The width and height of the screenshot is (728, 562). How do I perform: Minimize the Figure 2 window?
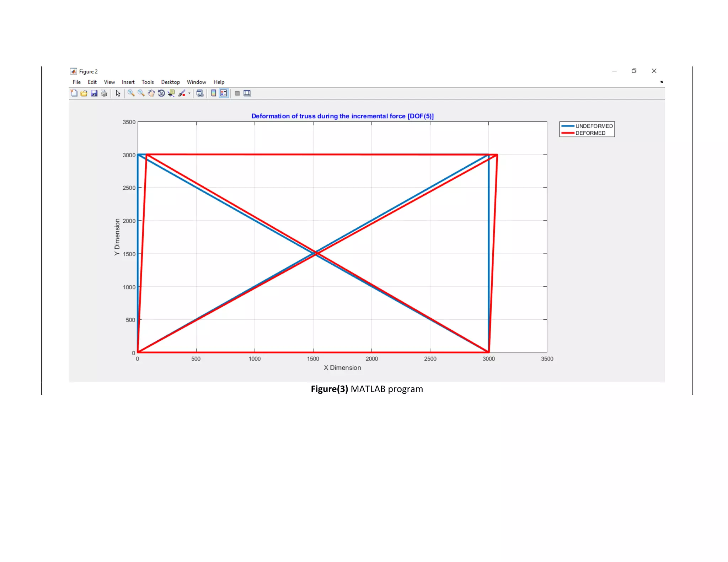tap(614, 71)
